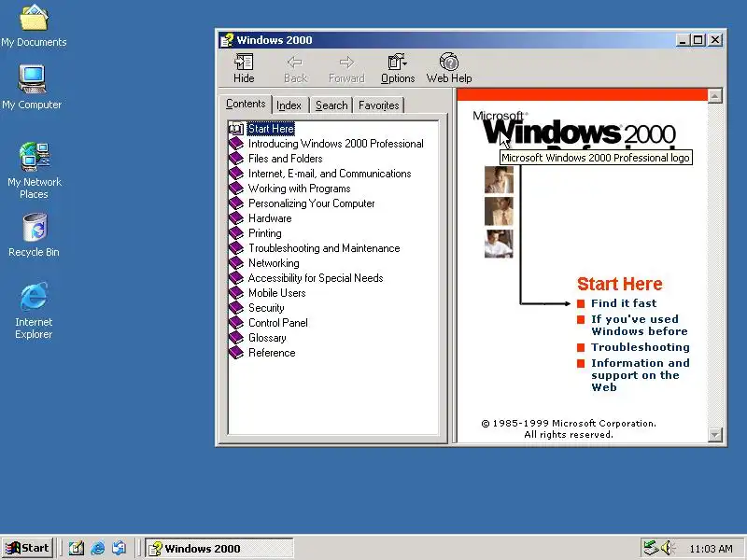Open the Control Panel topic text
Image resolution: width=747 pixels, height=560 pixels.
[277, 322]
